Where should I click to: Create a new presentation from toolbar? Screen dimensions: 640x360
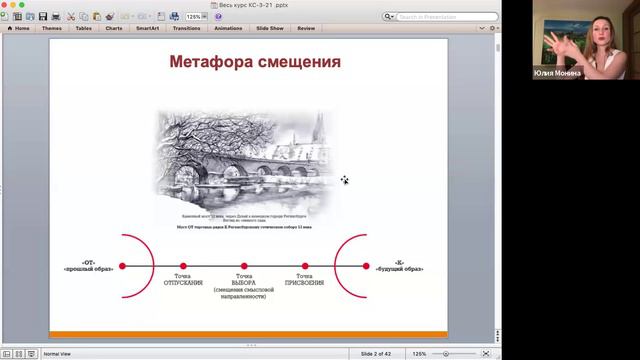coord(4,16)
